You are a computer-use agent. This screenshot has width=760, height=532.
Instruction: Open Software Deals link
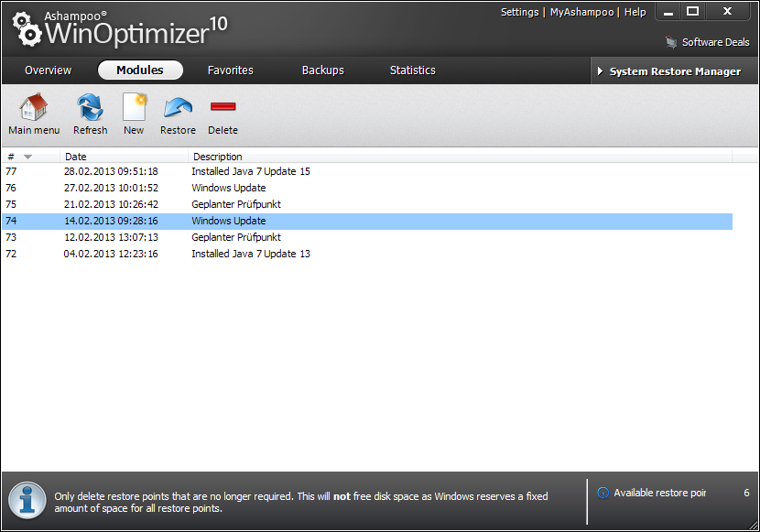click(715, 42)
